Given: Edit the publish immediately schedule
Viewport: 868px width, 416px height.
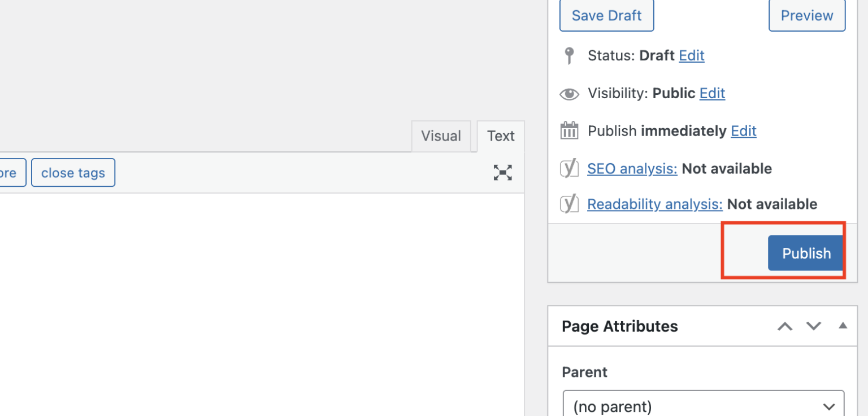Looking at the screenshot, I should tap(744, 131).
